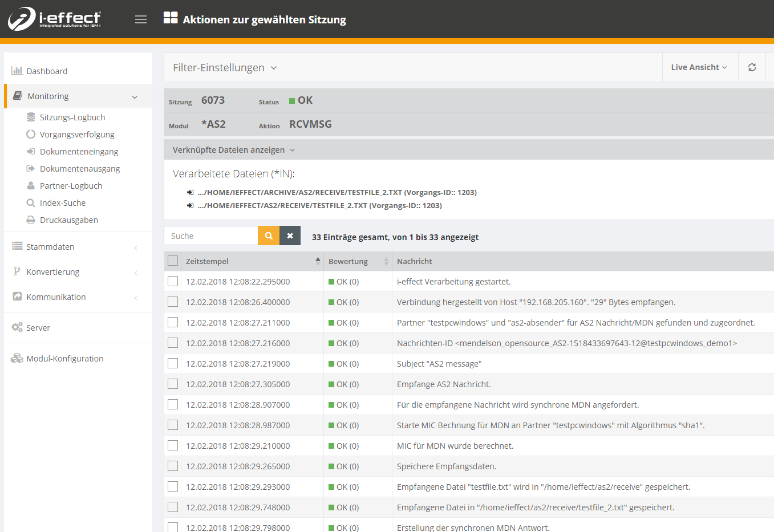Click the Dashboard chart icon
Image resolution: width=774 pixels, height=532 pixels.
pyautogui.click(x=17, y=71)
